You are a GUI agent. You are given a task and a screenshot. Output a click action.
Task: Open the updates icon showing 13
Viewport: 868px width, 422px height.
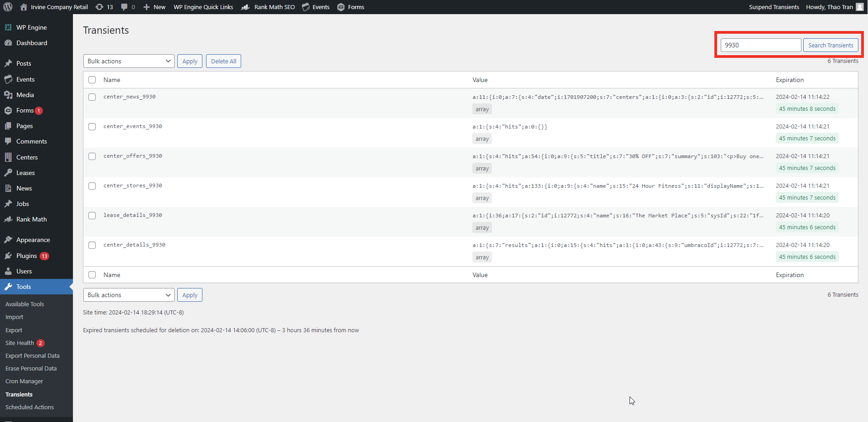[99, 7]
